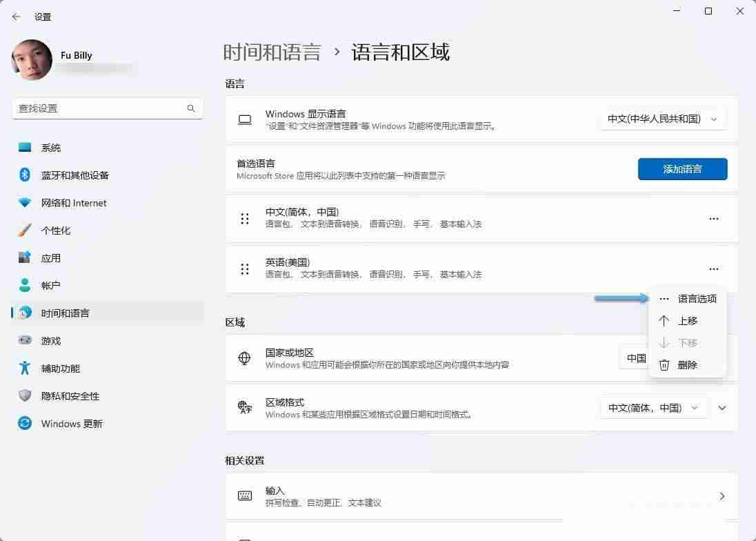Click the search magnifier in 查找设置
This screenshot has width=756, height=541.
tap(190, 108)
